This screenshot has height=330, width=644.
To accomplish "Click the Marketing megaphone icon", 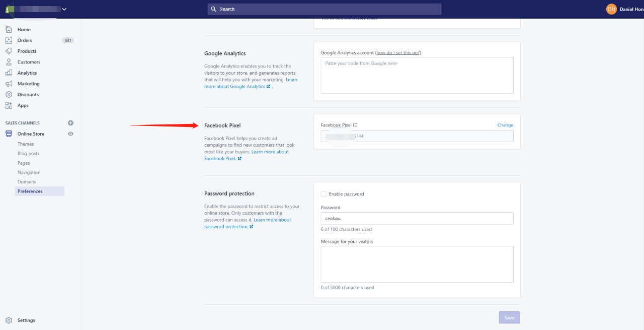I will coord(9,84).
